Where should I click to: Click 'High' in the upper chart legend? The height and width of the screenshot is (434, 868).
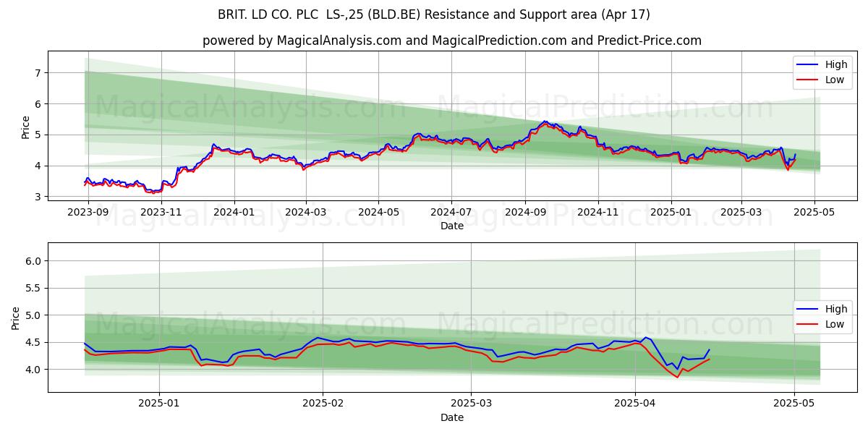(836, 65)
